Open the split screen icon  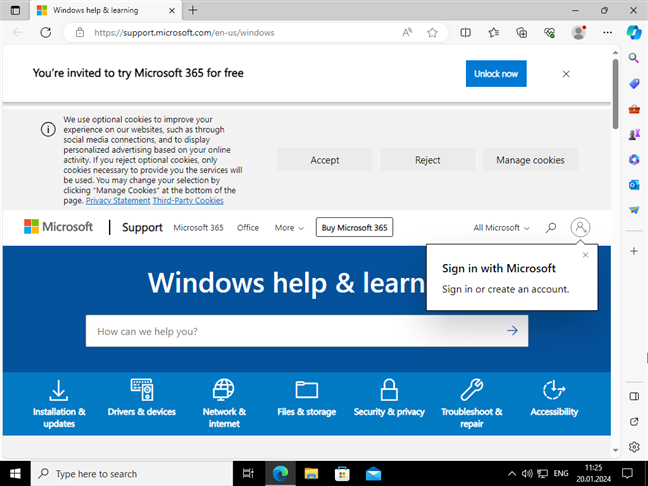[x=466, y=33]
